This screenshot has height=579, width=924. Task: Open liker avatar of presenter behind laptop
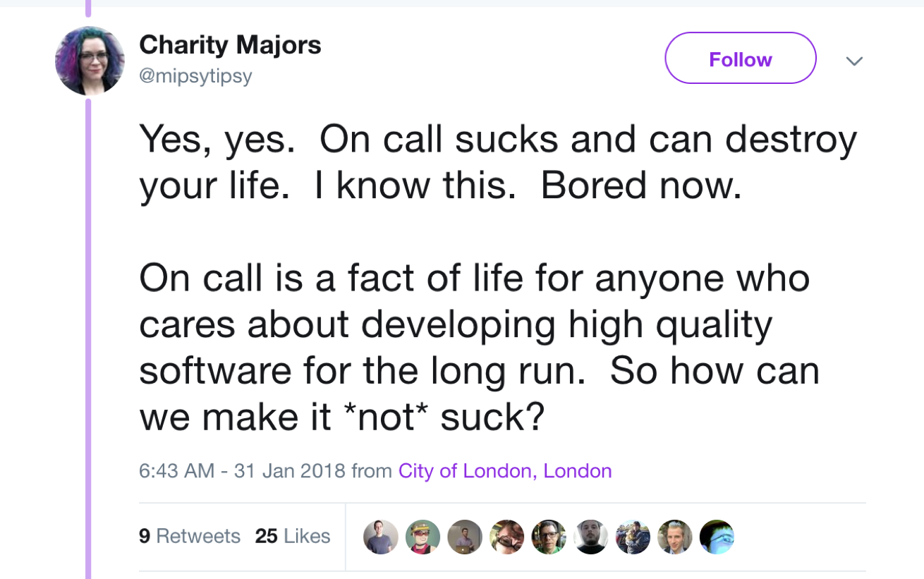click(x=465, y=537)
